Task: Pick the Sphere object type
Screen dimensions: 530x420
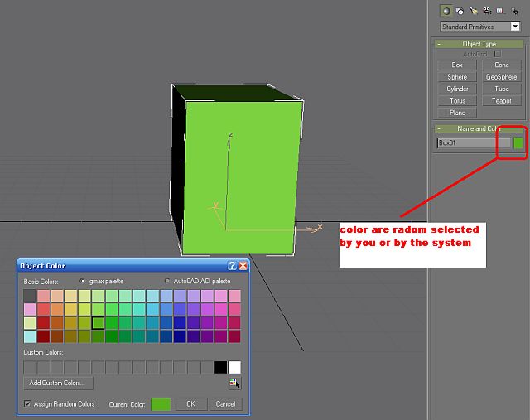Action: pyautogui.click(x=457, y=77)
